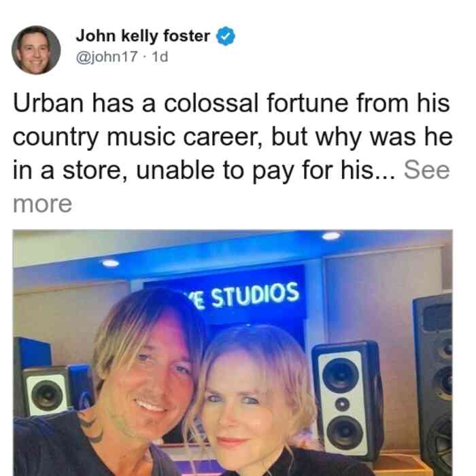Click the ceiling light at left of photo
Screen dimensions: 476x476
tap(110, 263)
